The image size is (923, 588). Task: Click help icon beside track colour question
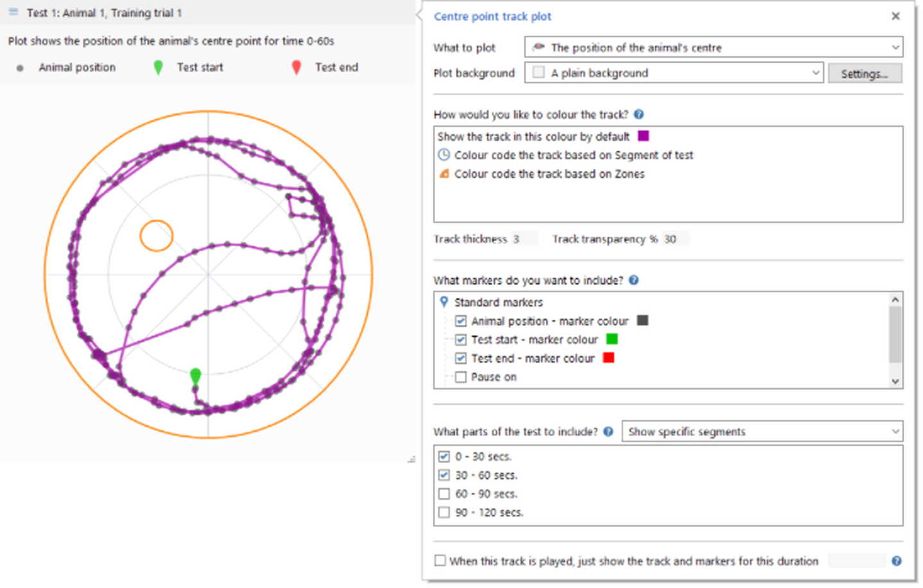(x=638, y=115)
